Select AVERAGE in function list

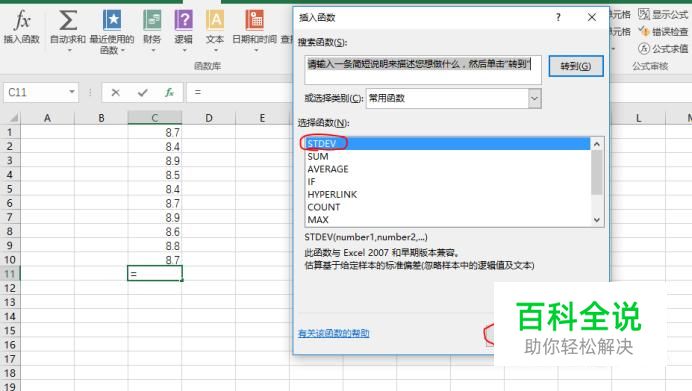tap(447, 169)
